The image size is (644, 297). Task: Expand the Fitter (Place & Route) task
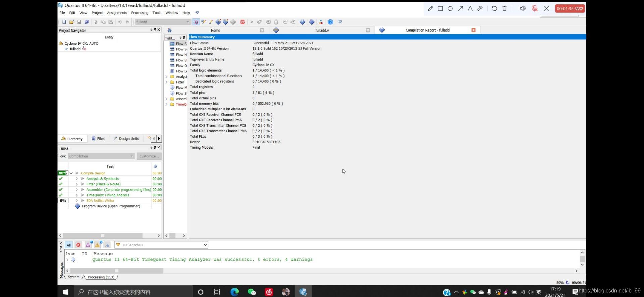76,184
